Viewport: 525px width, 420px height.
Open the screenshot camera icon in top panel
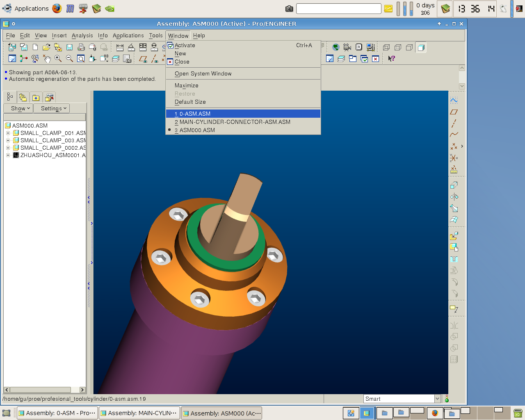289,9
